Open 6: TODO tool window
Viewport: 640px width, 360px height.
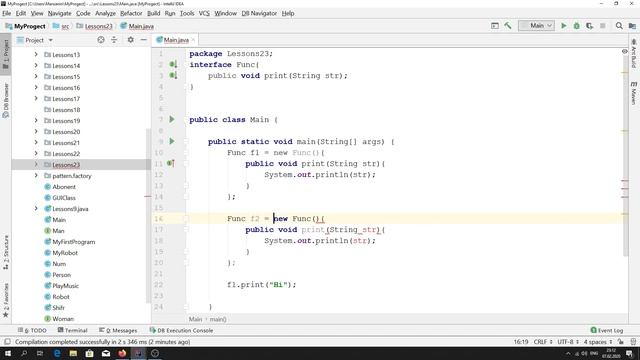[x=32, y=330]
